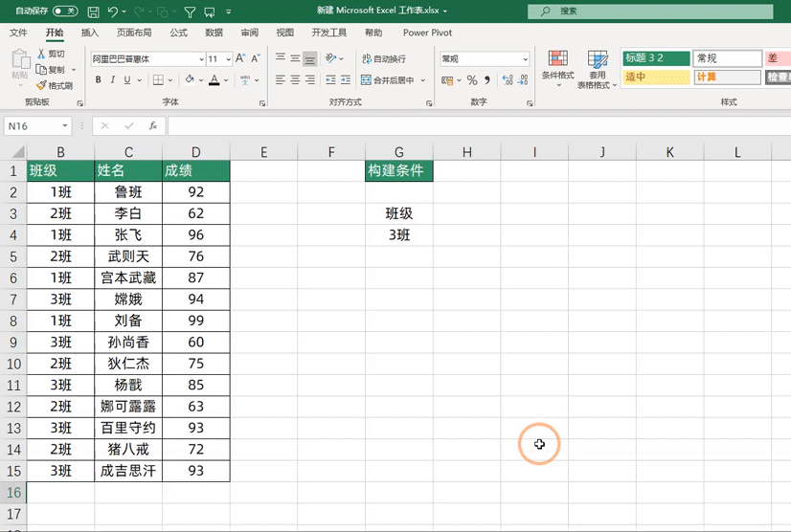Click the Format Painter (格式刷) brush

pyautogui.click(x=55, y=85)
